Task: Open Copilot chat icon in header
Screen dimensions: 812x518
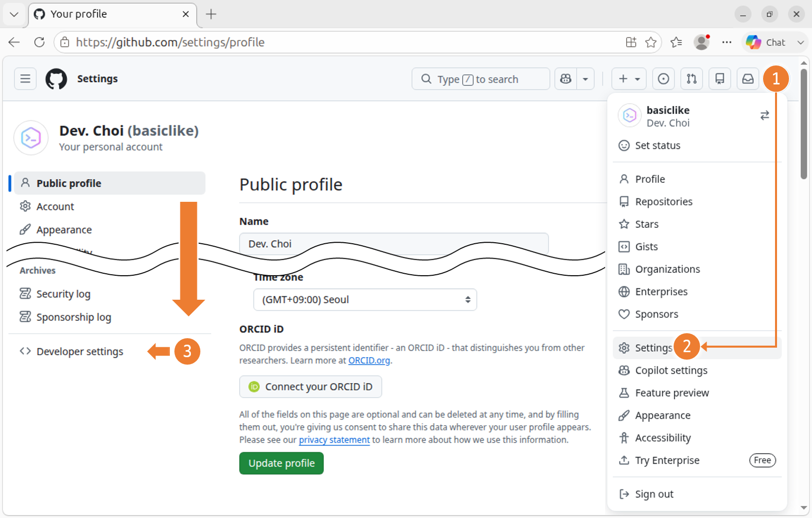Action: point(566,79)
